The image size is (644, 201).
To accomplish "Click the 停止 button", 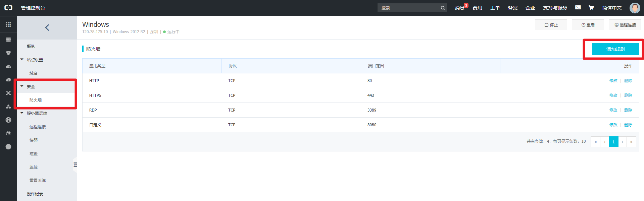I will 551,25.
